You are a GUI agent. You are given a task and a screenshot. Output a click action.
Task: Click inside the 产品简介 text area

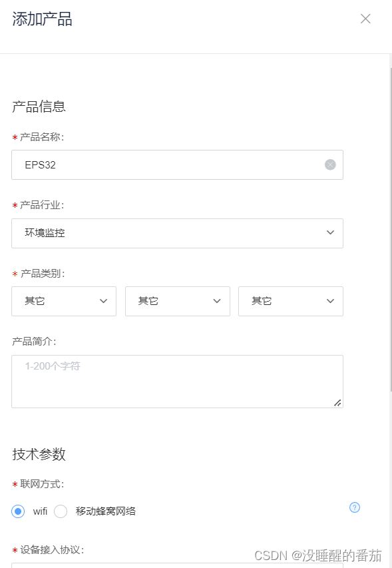coord(177,381)
